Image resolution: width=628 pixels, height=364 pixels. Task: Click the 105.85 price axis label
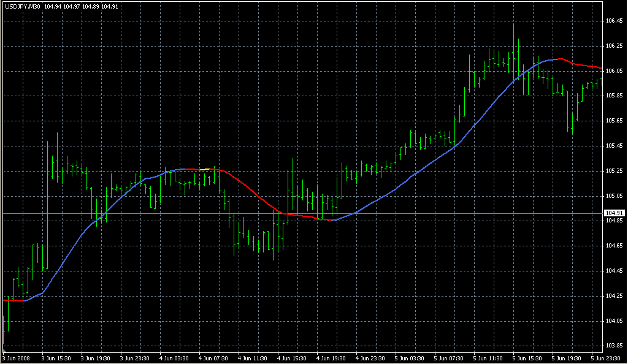point(613,96)
